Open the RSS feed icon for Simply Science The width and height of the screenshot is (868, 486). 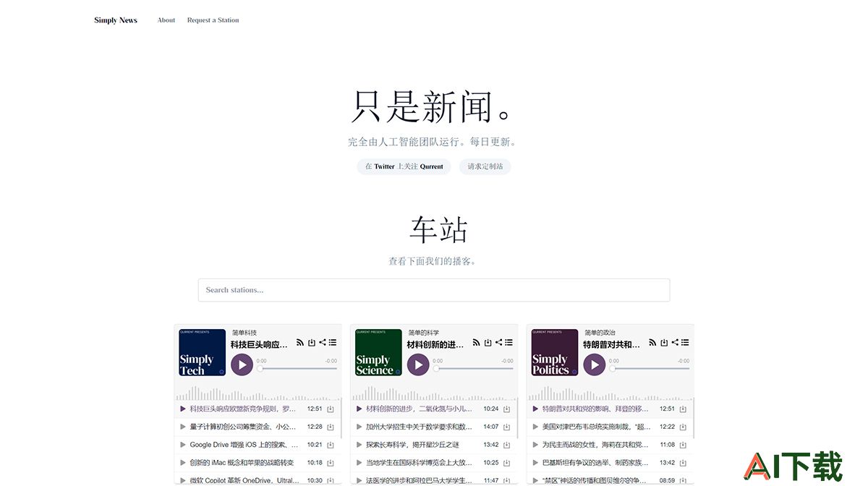477,343
